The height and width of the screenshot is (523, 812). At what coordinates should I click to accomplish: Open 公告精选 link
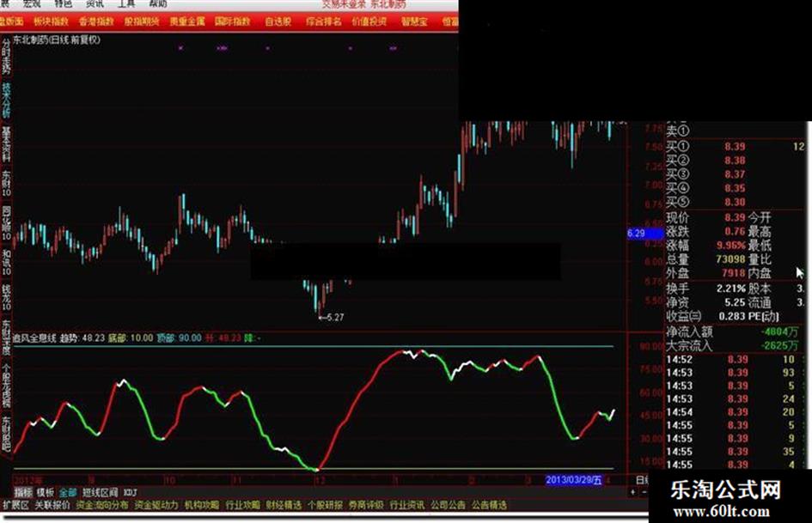point(489,505)
